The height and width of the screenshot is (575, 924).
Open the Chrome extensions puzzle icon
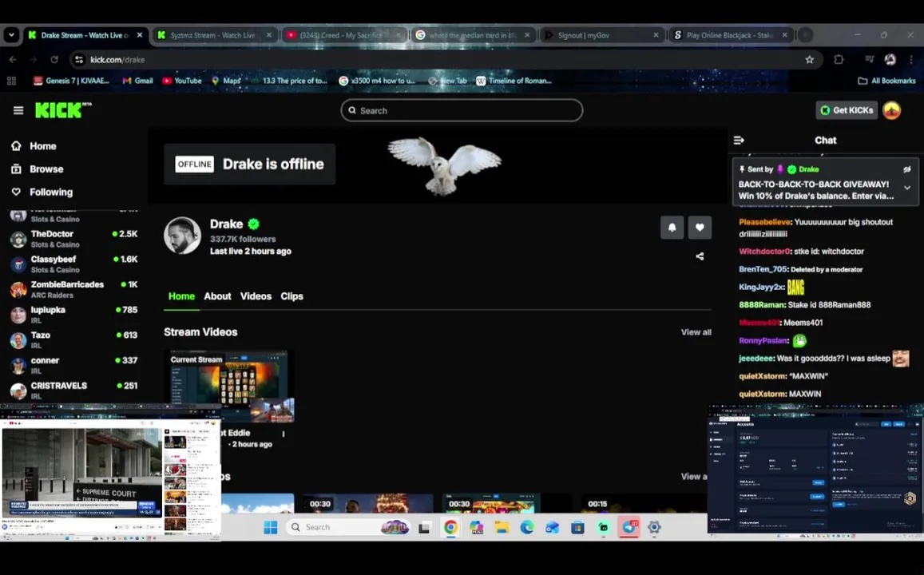[x=839, y=60]
